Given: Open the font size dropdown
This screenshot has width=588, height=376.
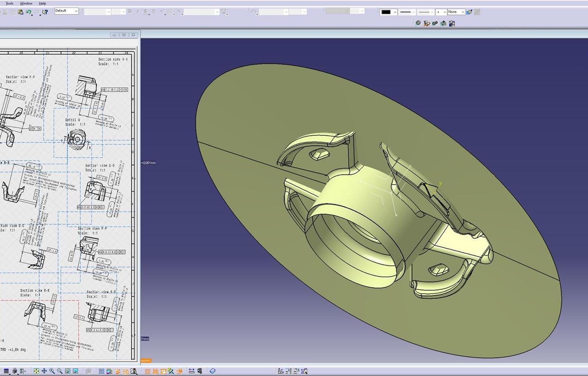Looking at the screenshot, I should pyautogui.click(x=119, y=12).
